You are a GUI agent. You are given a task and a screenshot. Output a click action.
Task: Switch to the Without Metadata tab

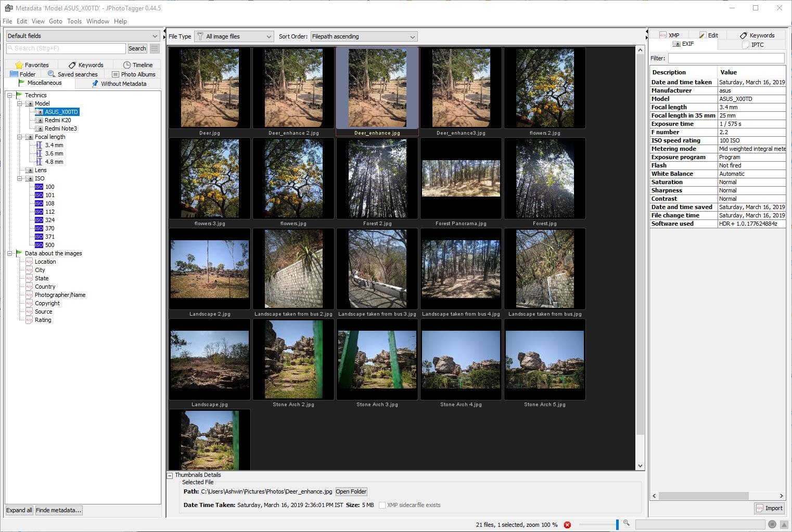(119, 84)
